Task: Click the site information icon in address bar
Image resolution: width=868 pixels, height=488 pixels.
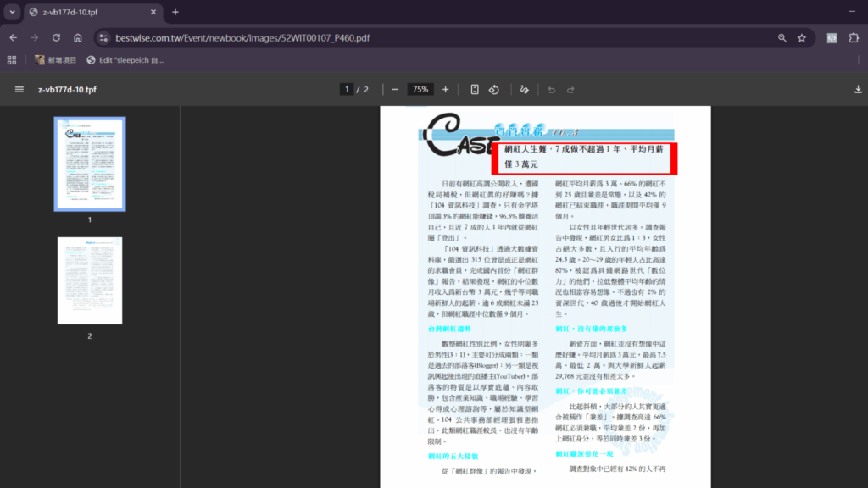Action: 103,38
